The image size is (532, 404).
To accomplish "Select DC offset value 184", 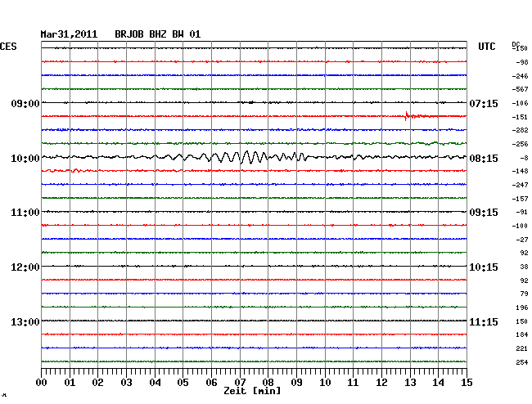I will click(x=522, y=334).
